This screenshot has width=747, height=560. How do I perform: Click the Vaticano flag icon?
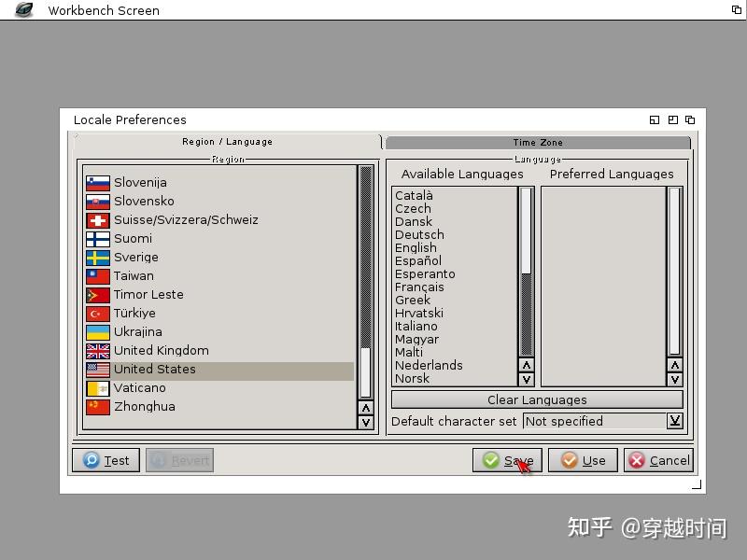97,388
